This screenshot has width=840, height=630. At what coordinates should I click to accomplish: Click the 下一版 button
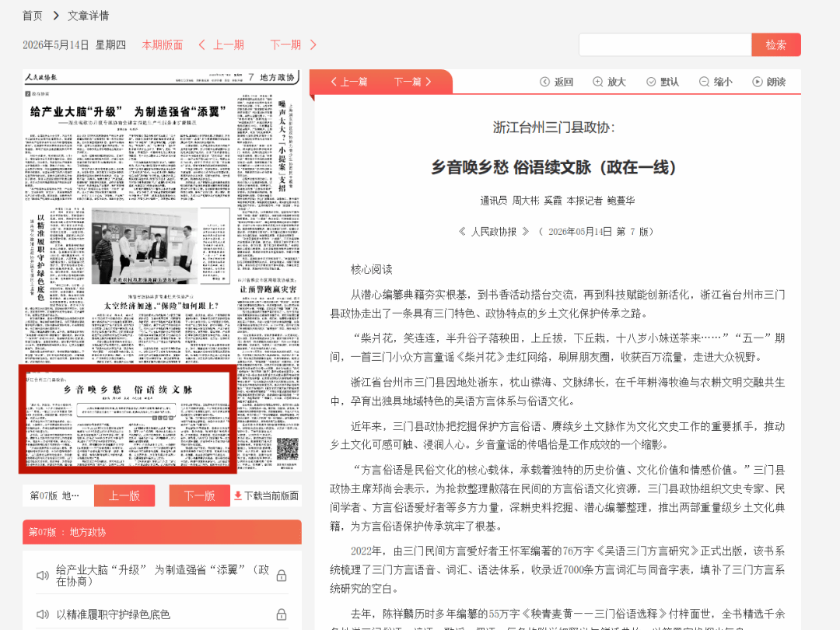pyautogui.click(x=199, y=495)
